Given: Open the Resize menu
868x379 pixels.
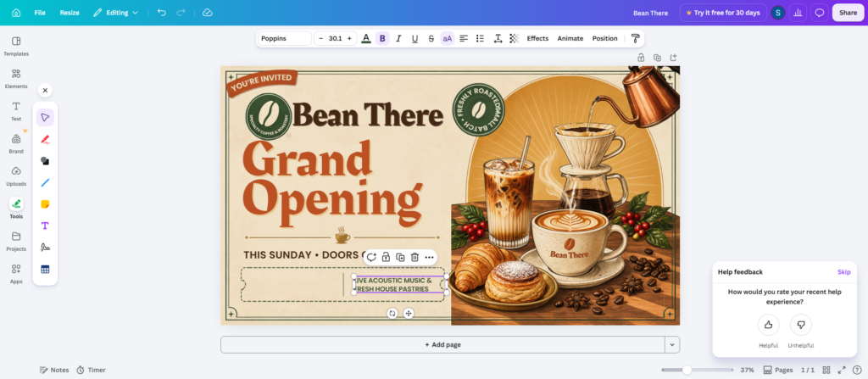Looking at the screenshot, I should [x=70, y=13].
